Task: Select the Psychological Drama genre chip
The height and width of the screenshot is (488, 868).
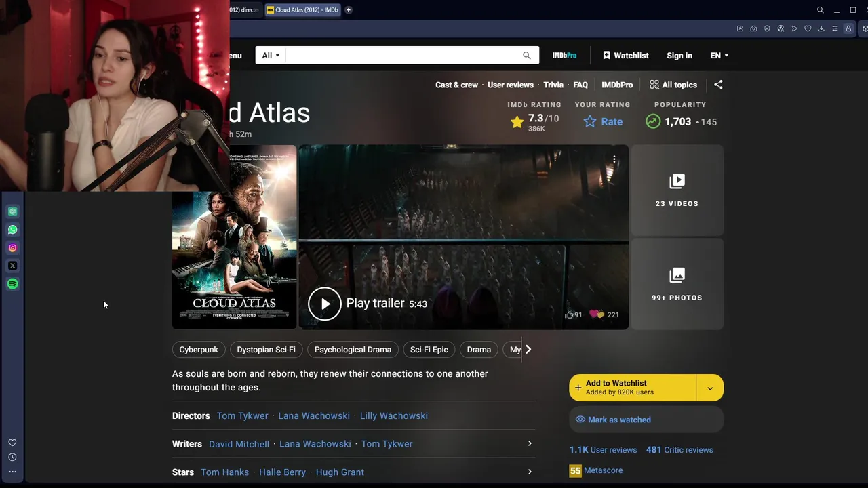Action: [x=353, y=350]
